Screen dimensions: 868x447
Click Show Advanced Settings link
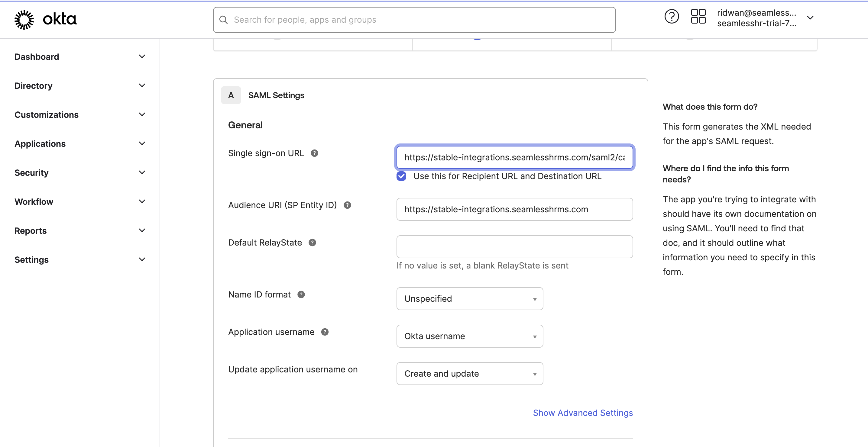point(583,413)
